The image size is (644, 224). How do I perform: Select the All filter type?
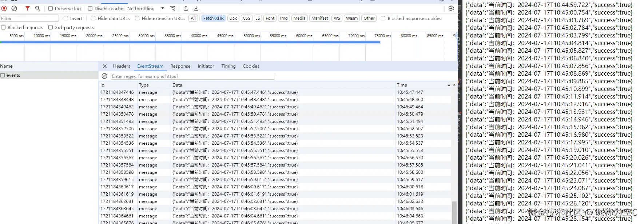coord(193,18)
